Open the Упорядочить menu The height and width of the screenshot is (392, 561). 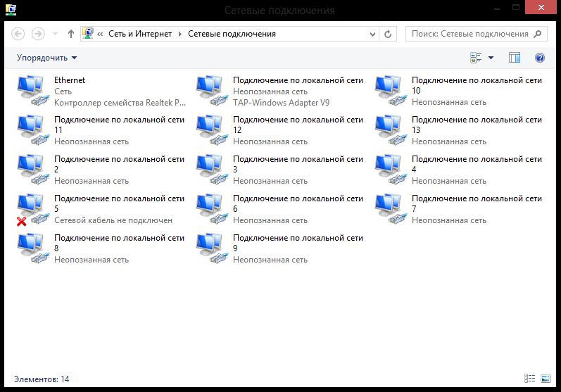pos(46,58)
